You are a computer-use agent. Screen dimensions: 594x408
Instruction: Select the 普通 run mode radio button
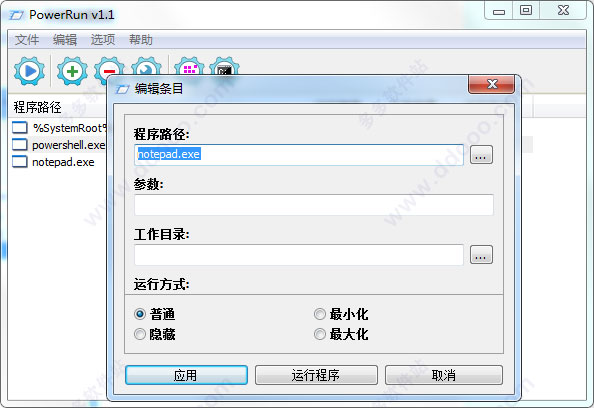(140, 314)
